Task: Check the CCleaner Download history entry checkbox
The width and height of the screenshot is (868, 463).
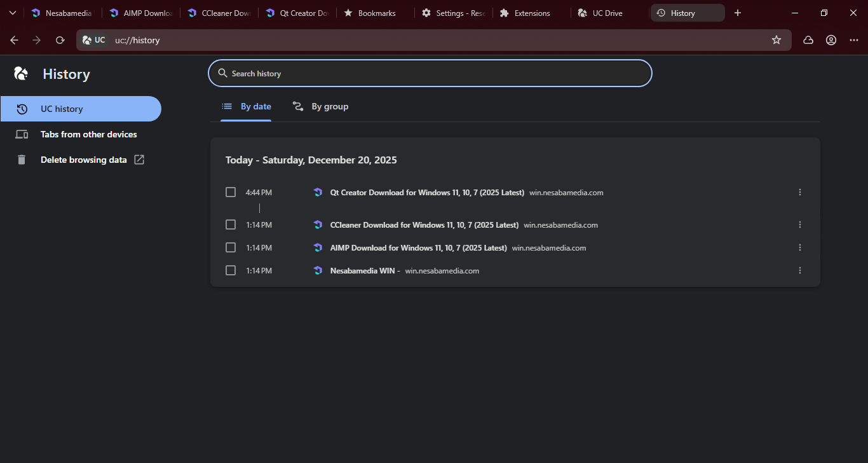Action: [231, 225]
